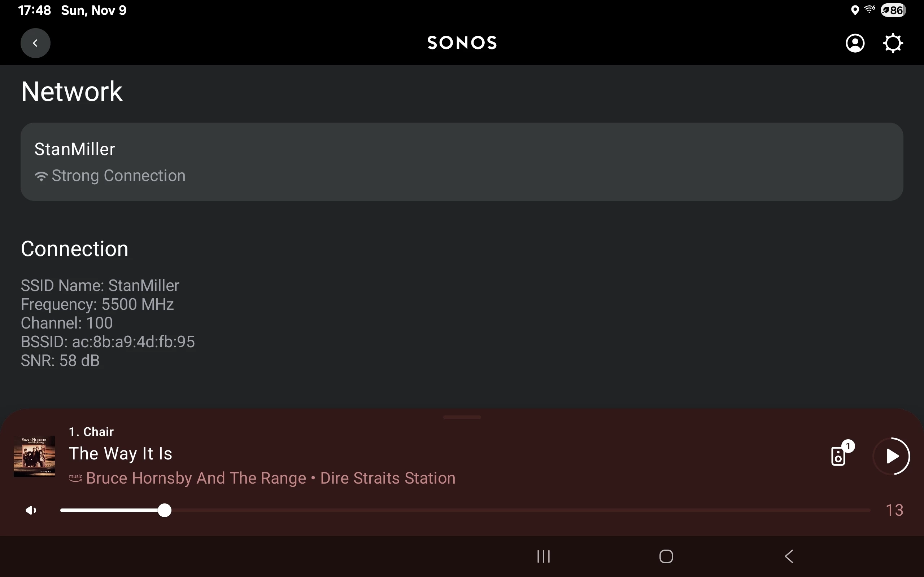
Task: Tap the location icon in status bar
Action: pos(855,10)
